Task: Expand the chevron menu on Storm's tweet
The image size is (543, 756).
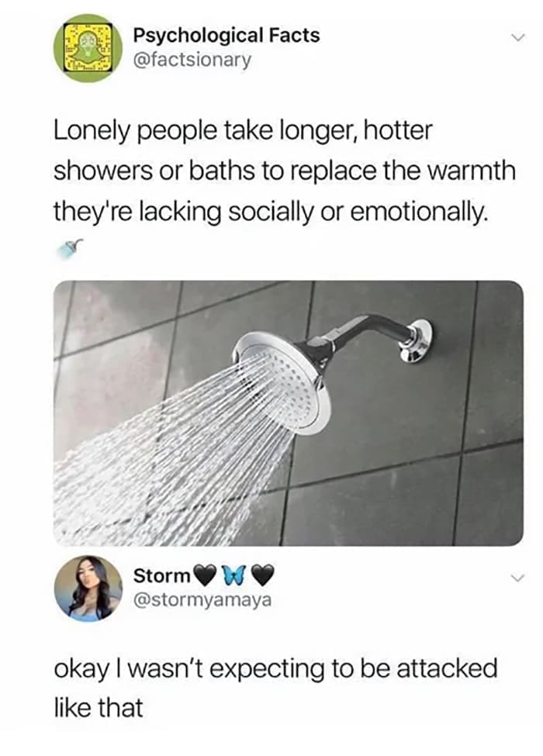Action: pos(517,577)
